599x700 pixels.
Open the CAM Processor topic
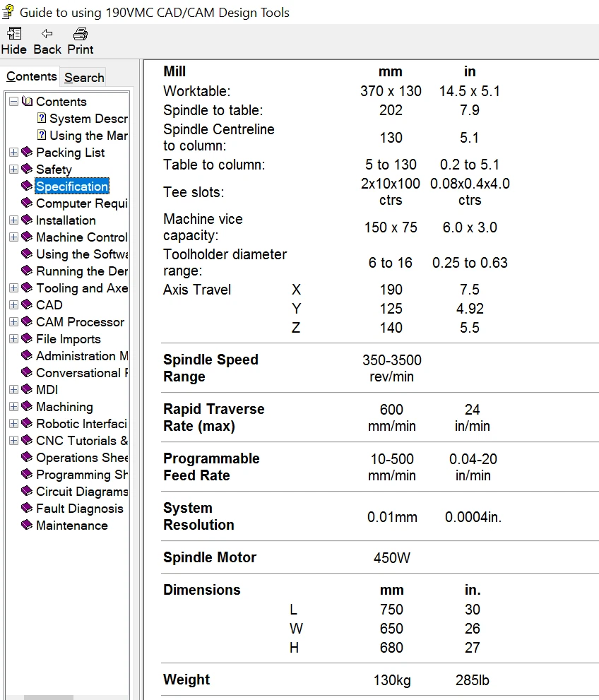tap(80, 322)
